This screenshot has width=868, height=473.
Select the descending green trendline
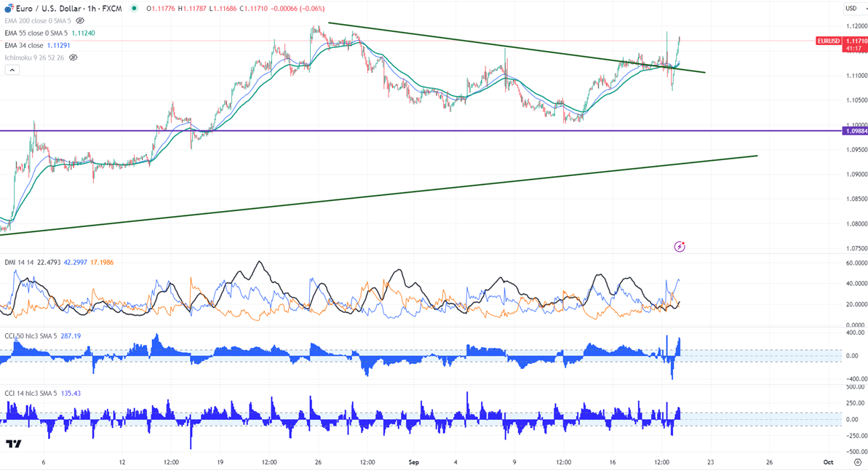point(517,48)
